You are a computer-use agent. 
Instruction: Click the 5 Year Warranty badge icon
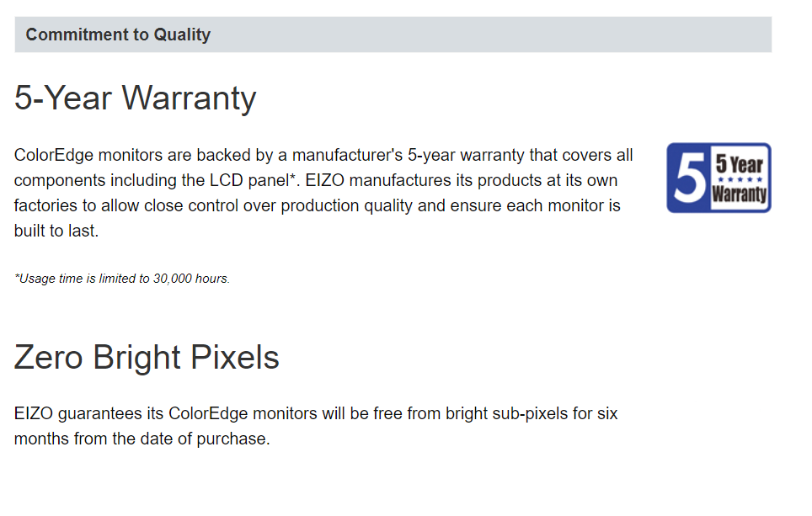[x=719, y=178]
